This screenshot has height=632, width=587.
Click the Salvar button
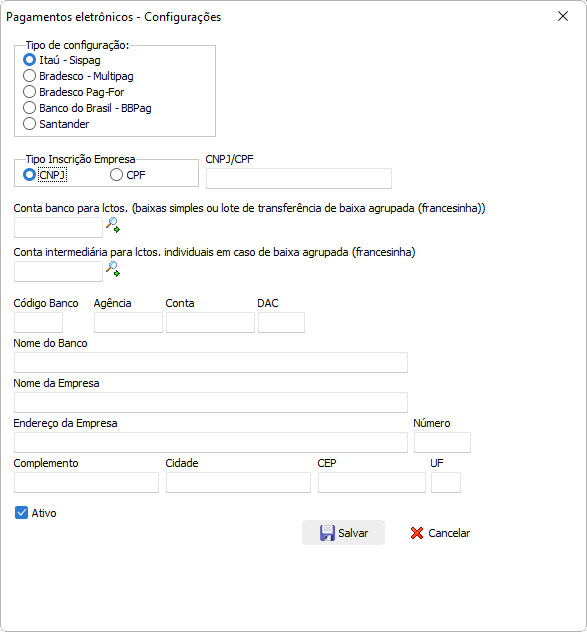[x=343, y=533]
